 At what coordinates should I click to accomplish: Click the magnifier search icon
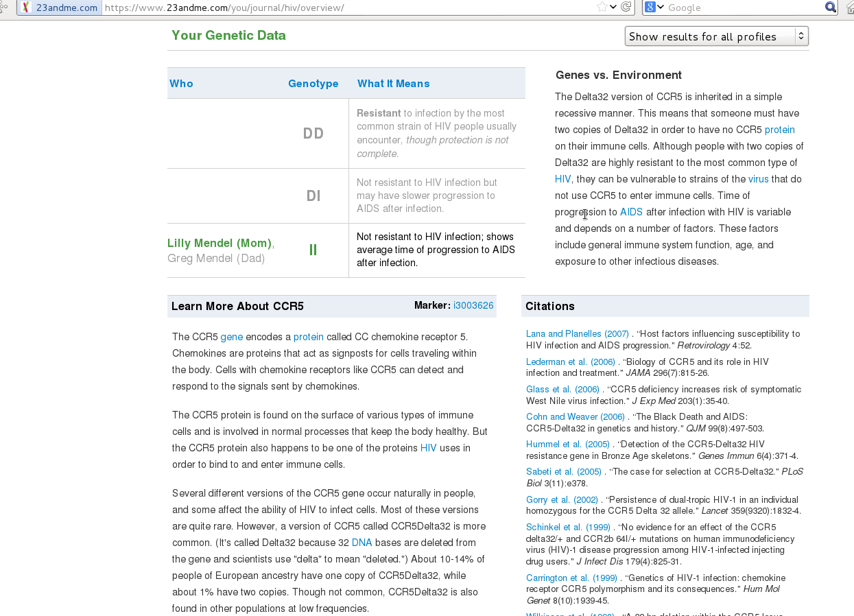(831, 8)
